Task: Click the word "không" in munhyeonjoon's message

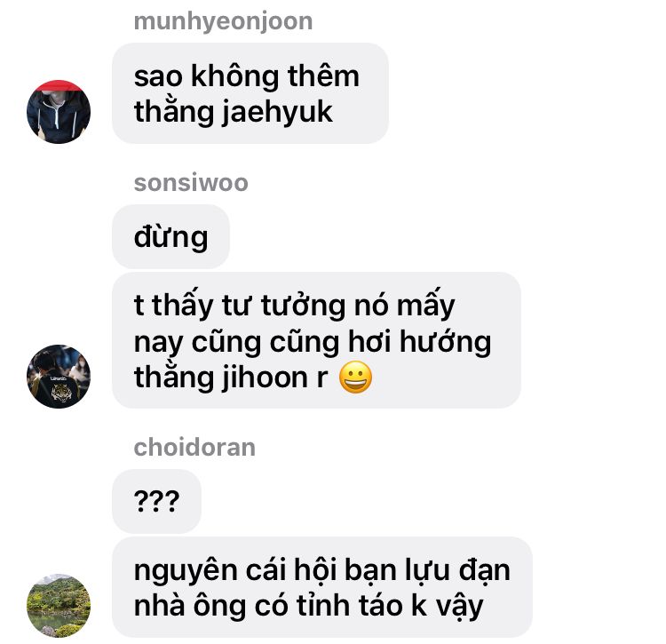Action: tap(235, 76)
